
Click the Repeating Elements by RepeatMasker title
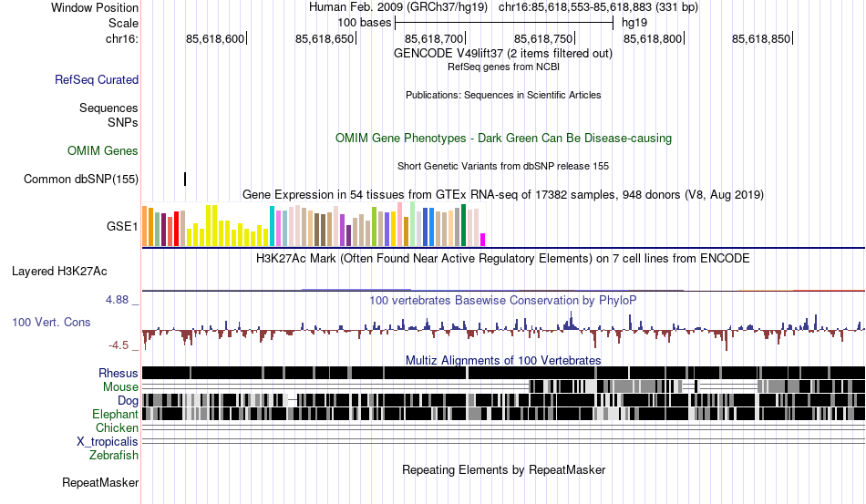pos(503,469)
